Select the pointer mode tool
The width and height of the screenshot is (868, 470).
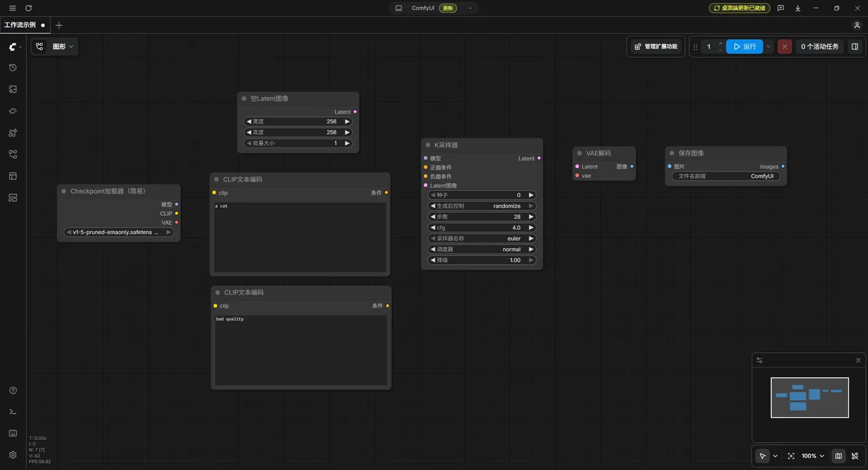click(763, 456)
